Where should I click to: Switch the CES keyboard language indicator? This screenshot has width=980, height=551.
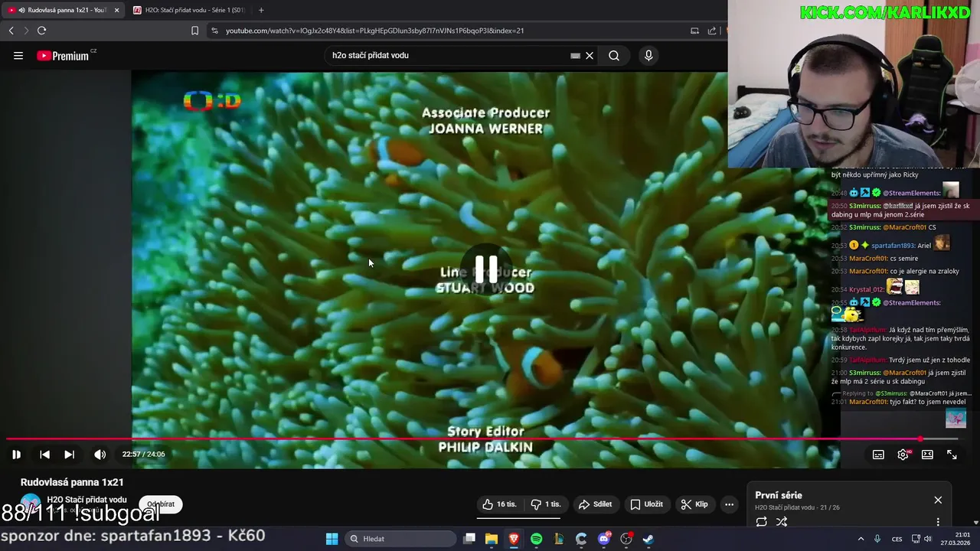pyautogui.click(x=897, y=539)
